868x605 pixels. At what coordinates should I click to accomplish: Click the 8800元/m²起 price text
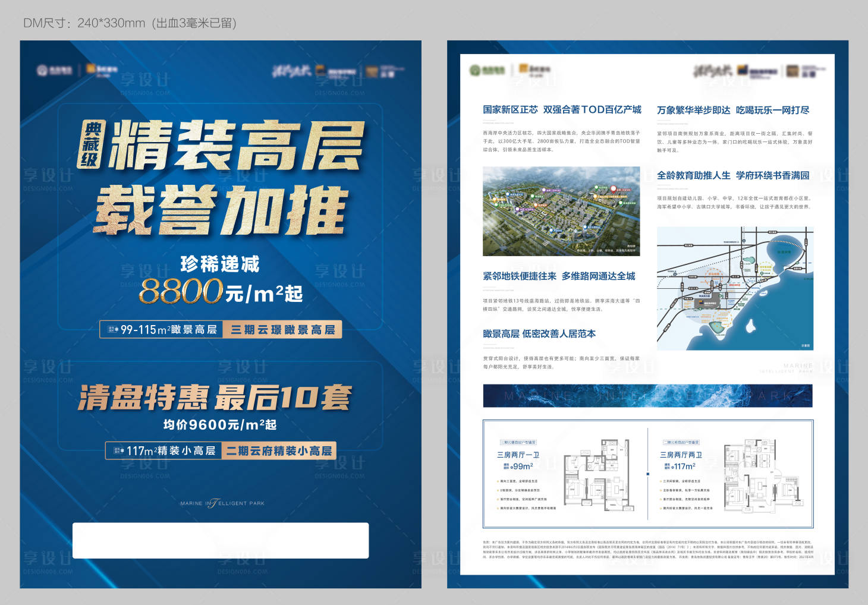(221, 292)
